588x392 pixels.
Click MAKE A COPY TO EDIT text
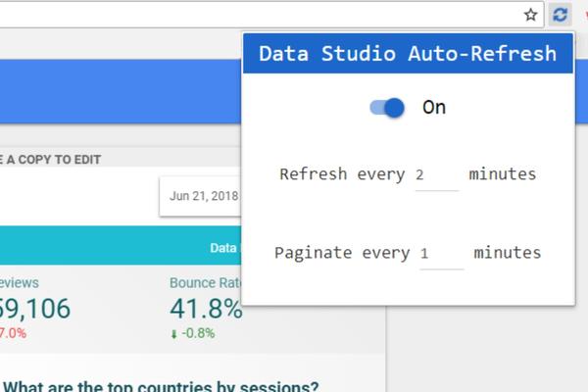[51, 159]
